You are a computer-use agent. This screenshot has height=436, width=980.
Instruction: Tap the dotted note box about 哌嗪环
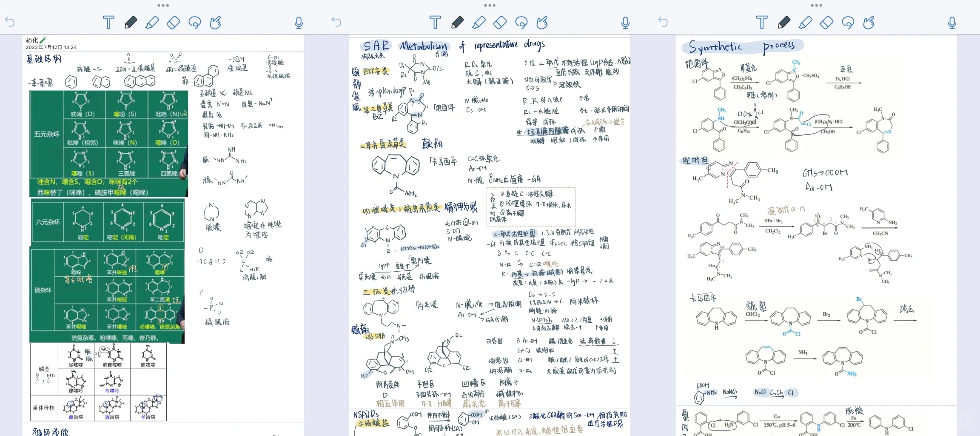531,207
